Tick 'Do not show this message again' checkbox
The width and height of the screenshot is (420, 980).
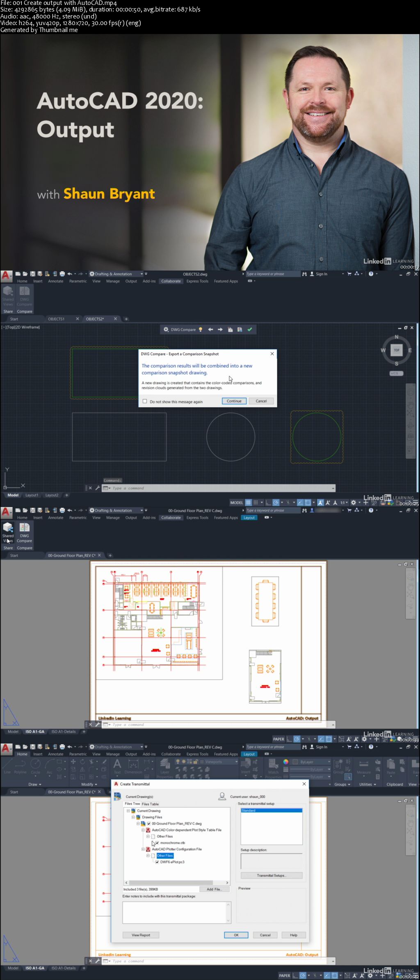pyautogui.click(x=145, y=402)
